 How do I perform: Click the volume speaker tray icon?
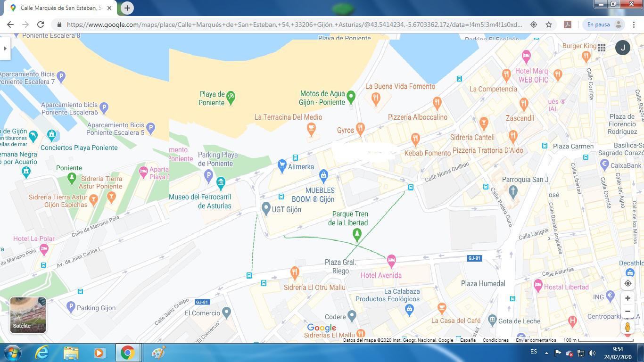[x=592, y=353]
